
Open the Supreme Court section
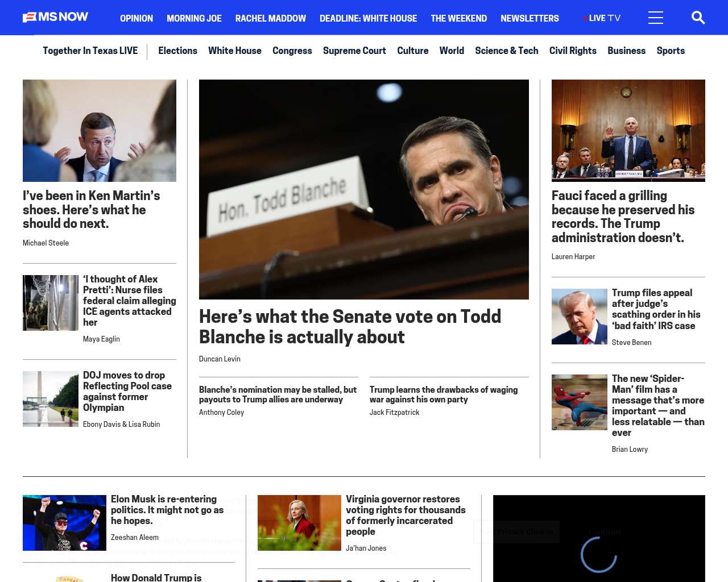[x=354, y=51]
